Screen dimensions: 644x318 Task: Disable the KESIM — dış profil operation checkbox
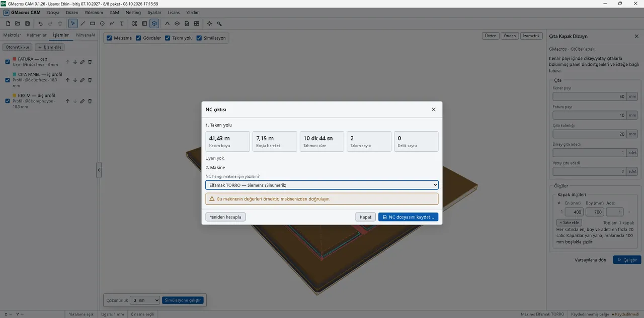(x=8, y=101)
